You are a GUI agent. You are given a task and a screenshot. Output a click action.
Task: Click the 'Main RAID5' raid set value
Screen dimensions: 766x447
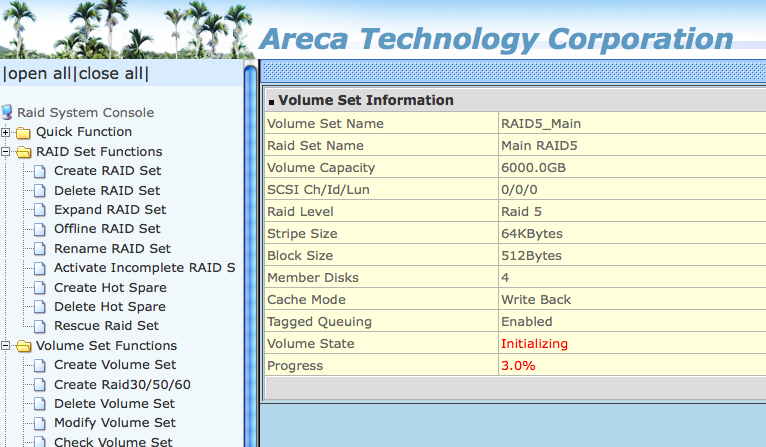[539, 146]
